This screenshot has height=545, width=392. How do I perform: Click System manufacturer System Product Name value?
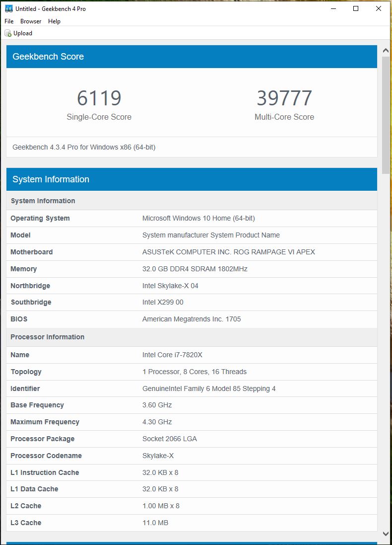pyautogui.click(x=211, y=235)
